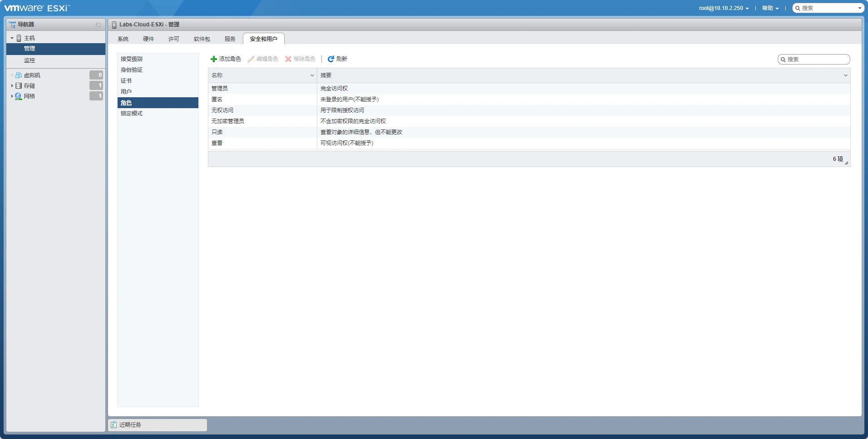Click the recent tasks checklist icon
The width and height of the screenshot is (868, 439).
114,425
